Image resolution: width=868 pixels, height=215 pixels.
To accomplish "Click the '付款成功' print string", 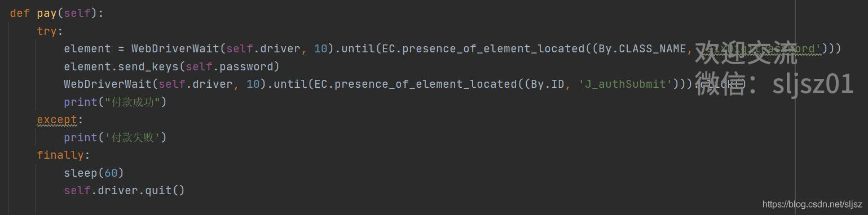I will point(132,102).
